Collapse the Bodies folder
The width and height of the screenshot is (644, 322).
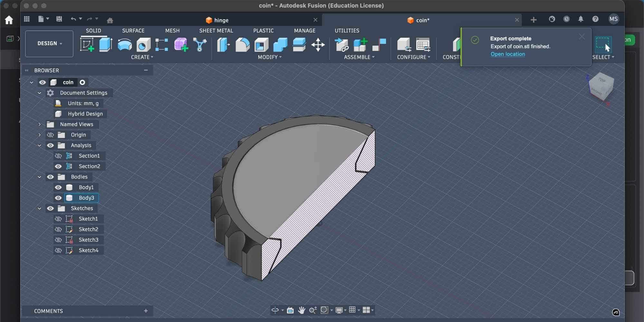[40, 177]
